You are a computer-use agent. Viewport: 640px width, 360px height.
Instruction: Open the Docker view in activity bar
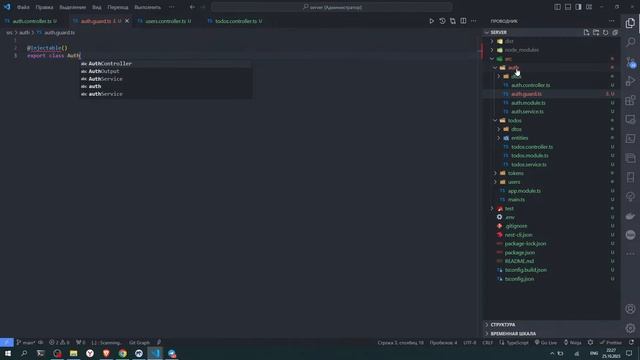pos(630,216)
